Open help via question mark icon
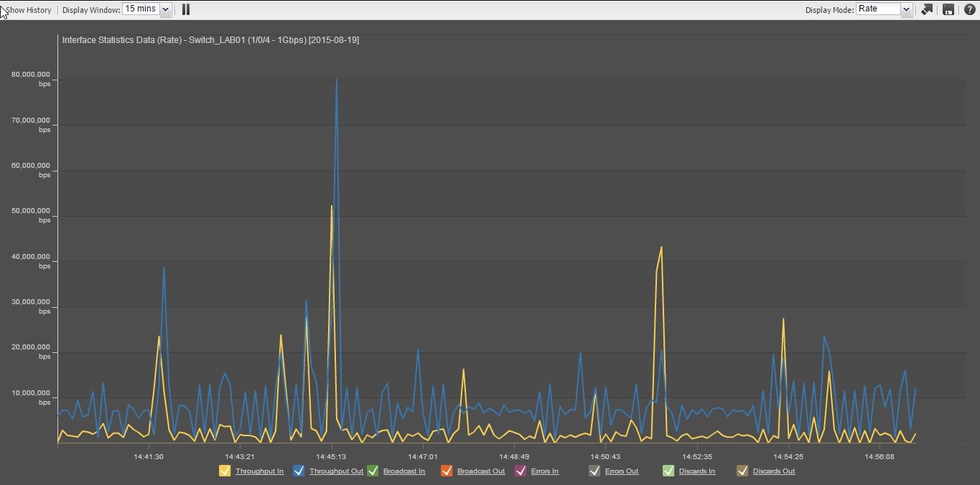The width and height of the screenshot is (980, 485). pos(969,9)
